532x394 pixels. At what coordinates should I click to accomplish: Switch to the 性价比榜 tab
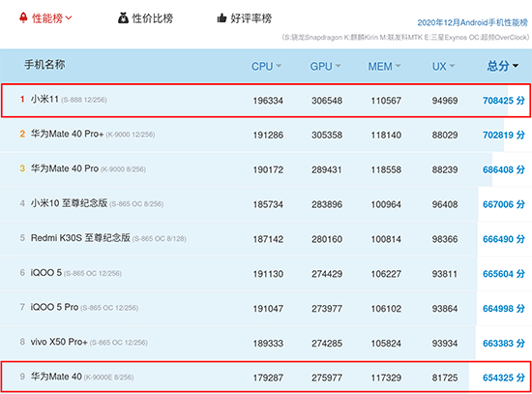[x=145, y=18]
